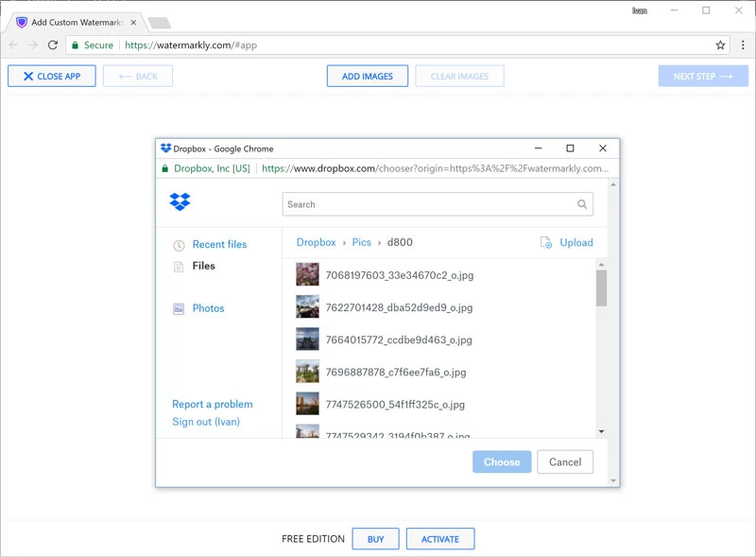Select thumbnail of 7696887878 image
Viewport: 756px width, 557px height.
(x=307, y=372)
